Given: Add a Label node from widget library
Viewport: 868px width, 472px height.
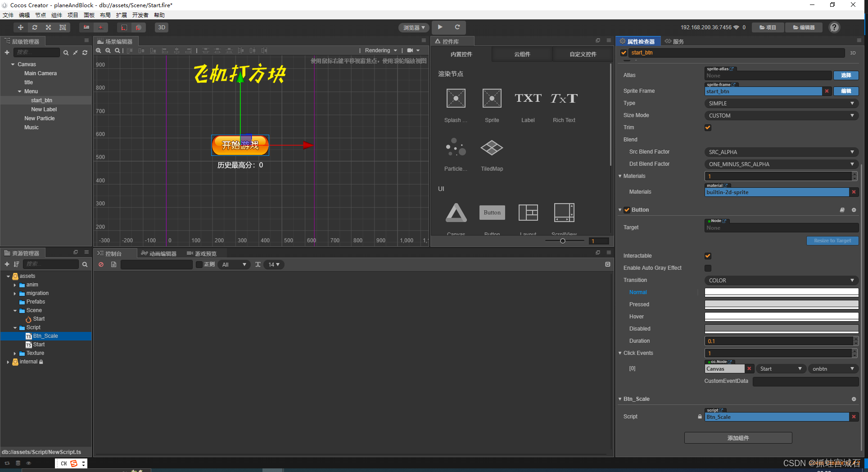Looking at the screenshot, I should tap(528, 106).
